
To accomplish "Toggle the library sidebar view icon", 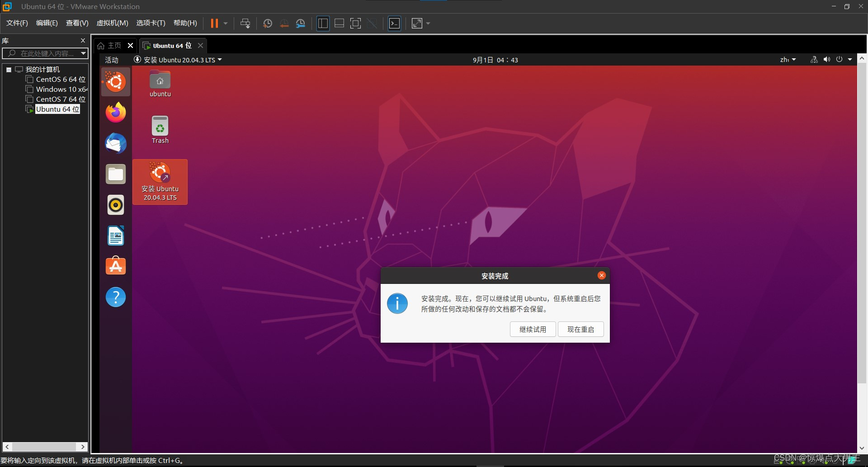I will pos(323,24).
